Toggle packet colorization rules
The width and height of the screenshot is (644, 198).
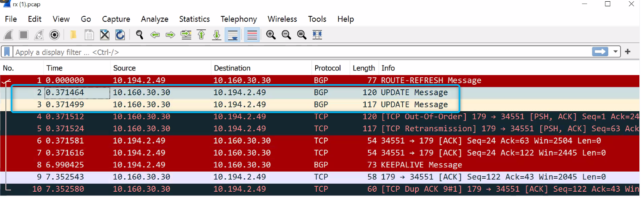(252, 35)
